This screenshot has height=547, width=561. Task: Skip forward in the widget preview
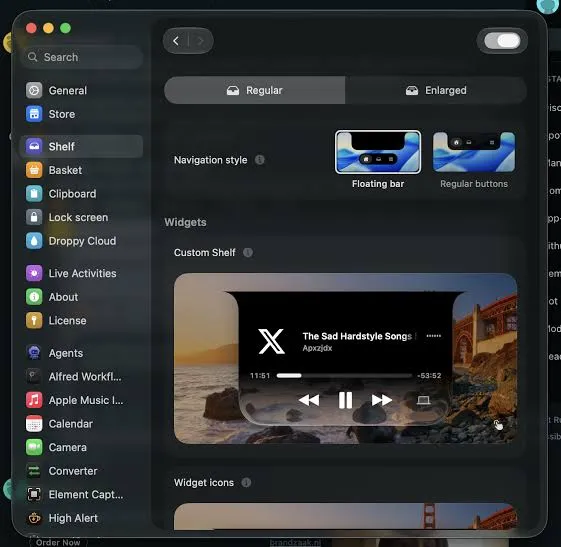click(x=381, y=400)
